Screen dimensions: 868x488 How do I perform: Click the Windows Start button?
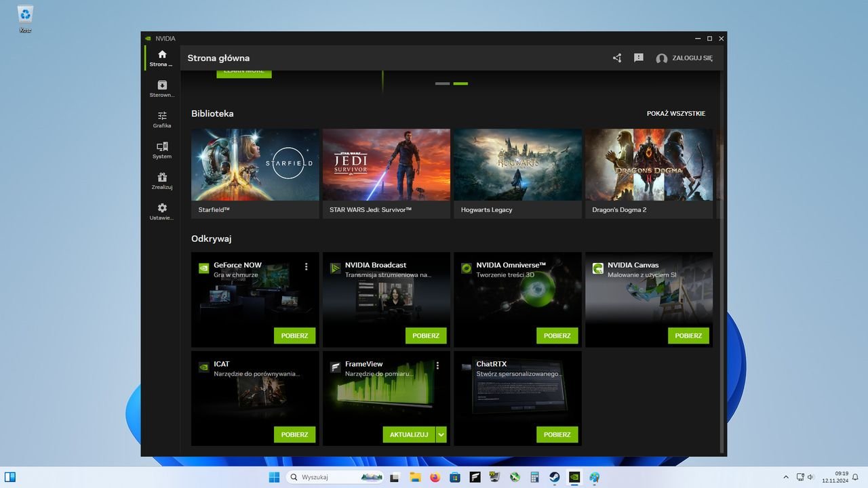(x=274, y=477)
